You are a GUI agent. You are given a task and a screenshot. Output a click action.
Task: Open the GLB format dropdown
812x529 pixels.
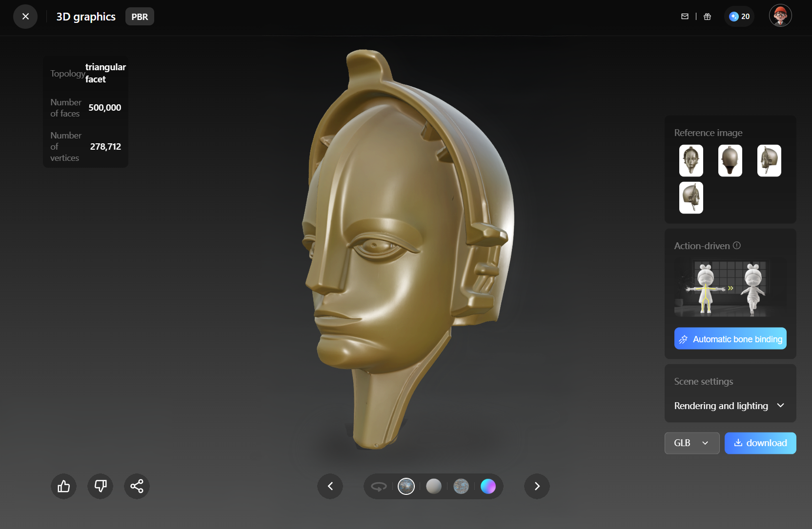pos(691,443)
